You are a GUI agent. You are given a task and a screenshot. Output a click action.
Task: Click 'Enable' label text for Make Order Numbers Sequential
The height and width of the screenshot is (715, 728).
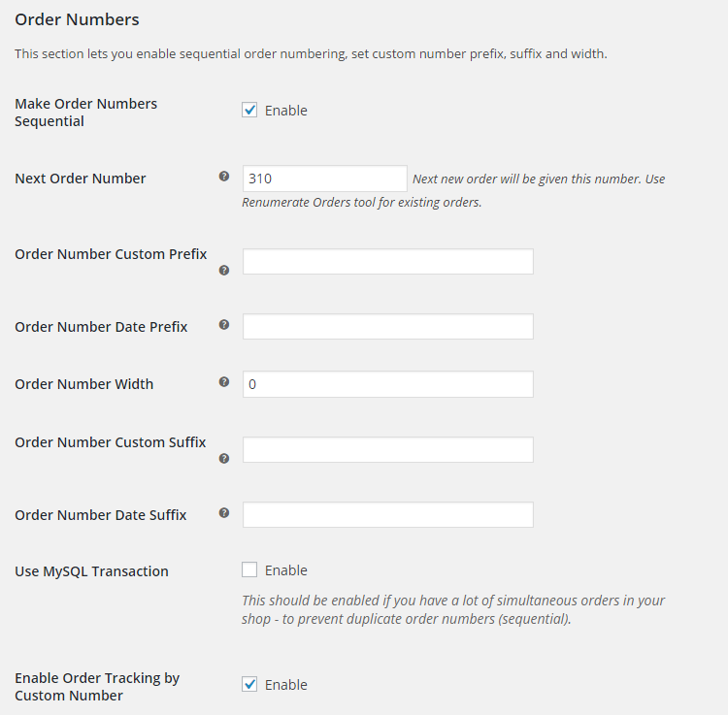click(286, 111)
